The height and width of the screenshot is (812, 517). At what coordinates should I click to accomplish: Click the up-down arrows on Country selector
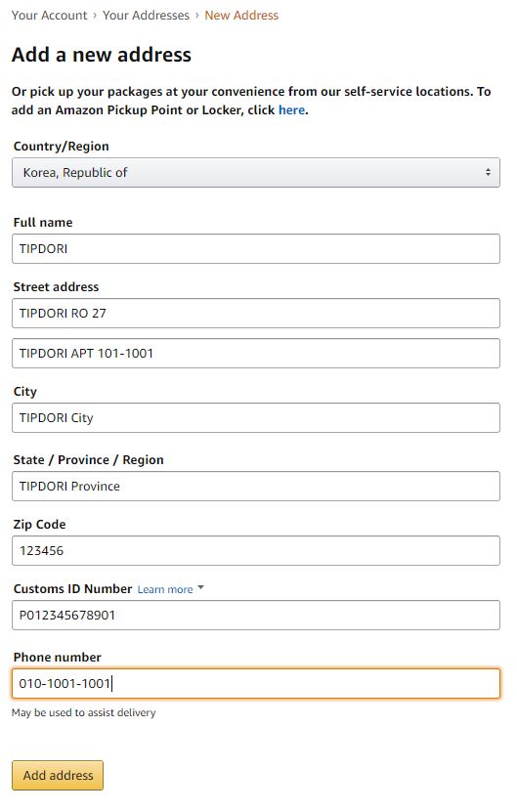point(488,172)
